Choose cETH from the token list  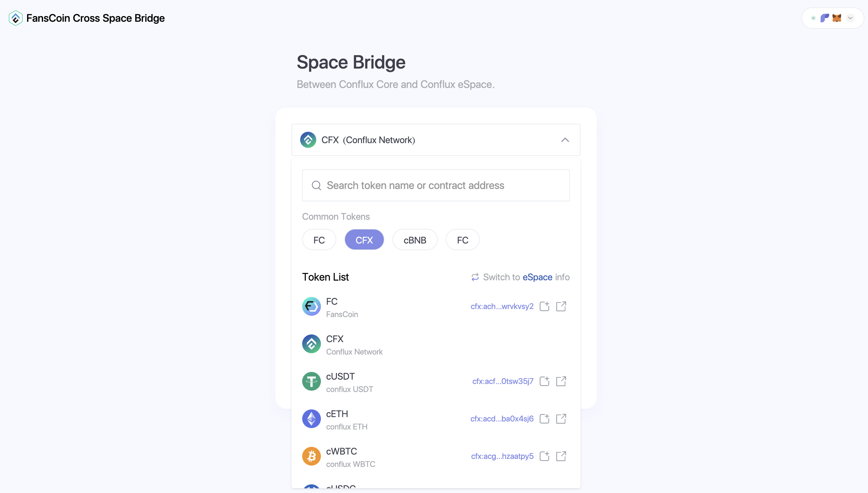(x=337, y=419)
